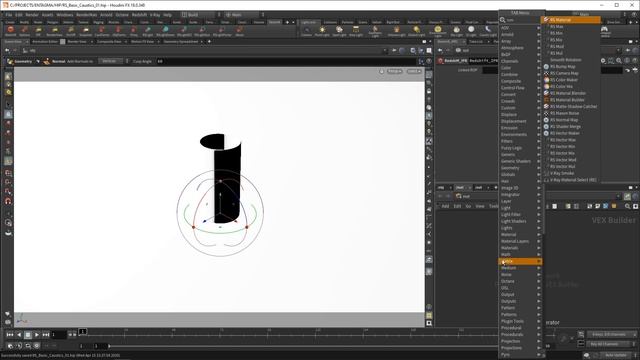Jump to first frame in playbar
Screen dimensions: 640x360
coord(10,335)
